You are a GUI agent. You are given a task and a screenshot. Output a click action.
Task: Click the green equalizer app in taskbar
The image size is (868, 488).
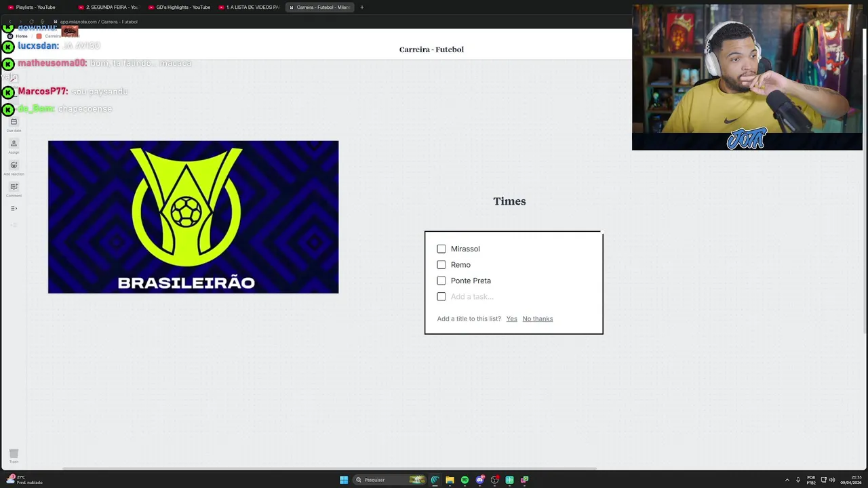pos(509,480)
